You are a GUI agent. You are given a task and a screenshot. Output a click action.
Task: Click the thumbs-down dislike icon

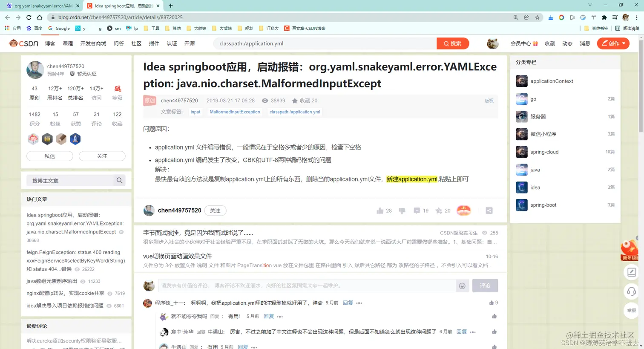[x=402, y=211]
